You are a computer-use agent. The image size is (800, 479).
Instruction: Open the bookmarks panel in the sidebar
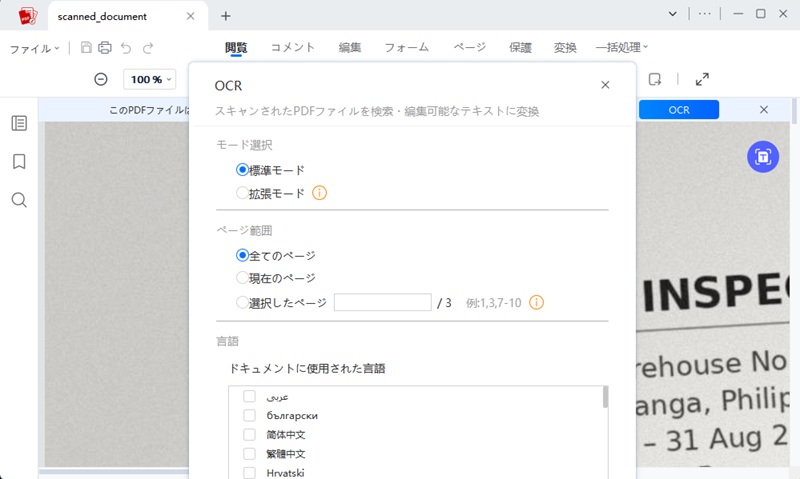click(19, 162)
